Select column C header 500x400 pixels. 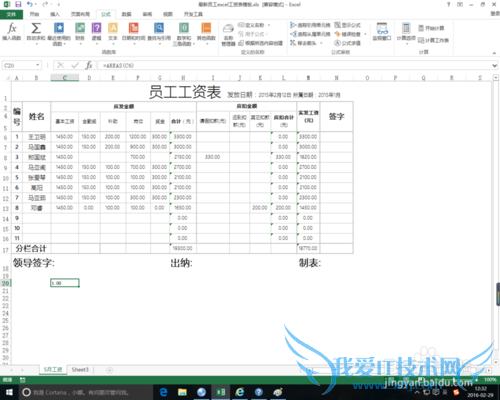click(x=65, y=78)
